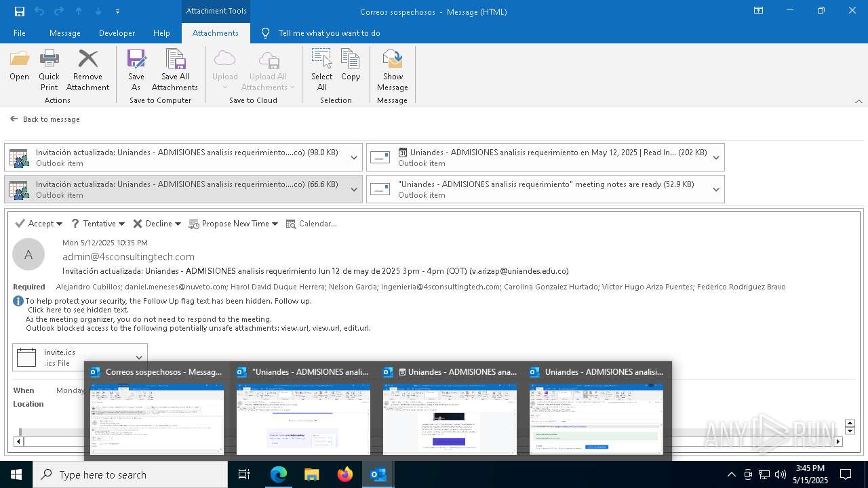Expand dropdown of the 202 KB attachment
The width and height of the screenshot is (868, 488).
click(716, 157)
